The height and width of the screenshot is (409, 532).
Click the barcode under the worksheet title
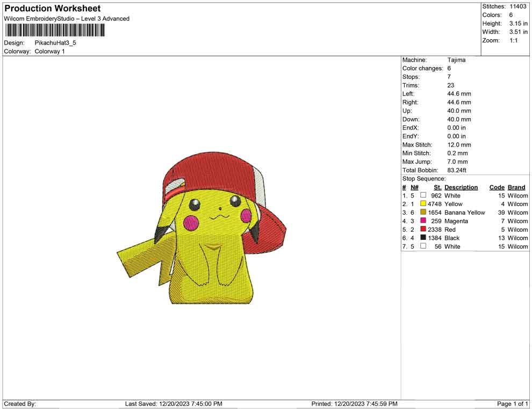(x=55, y=31)
